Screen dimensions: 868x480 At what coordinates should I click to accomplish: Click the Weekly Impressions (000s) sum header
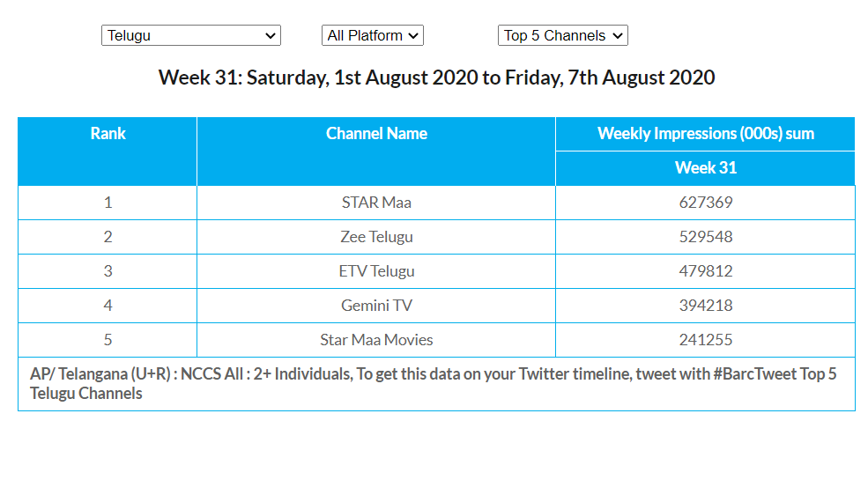705,134
